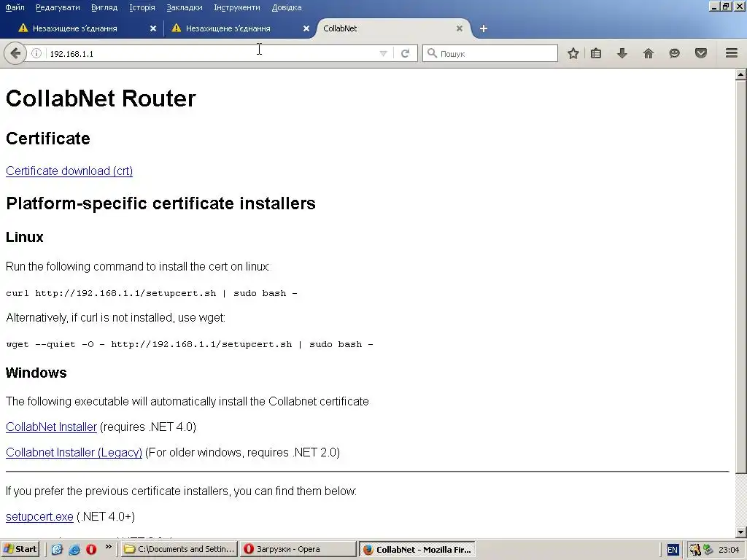Click the setupcert.exe link
747x560 pixels.
pos(39,517)
